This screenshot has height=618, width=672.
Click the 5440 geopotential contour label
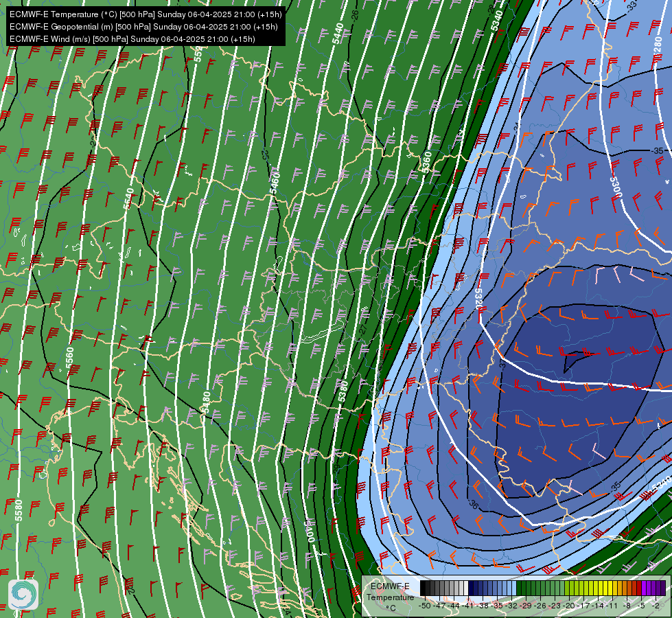click(x=338, y=33)
